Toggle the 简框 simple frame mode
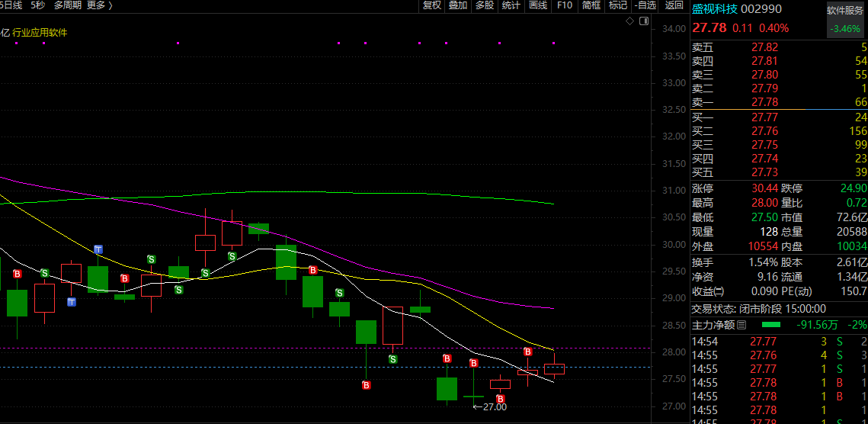 [591, 5]
